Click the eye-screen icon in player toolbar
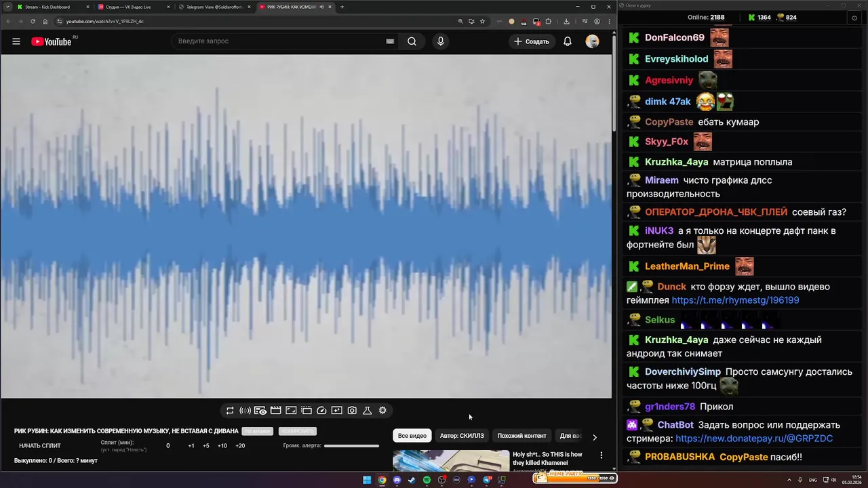The width and height of the screenshot is (868, 488). [x=260, y=411]
